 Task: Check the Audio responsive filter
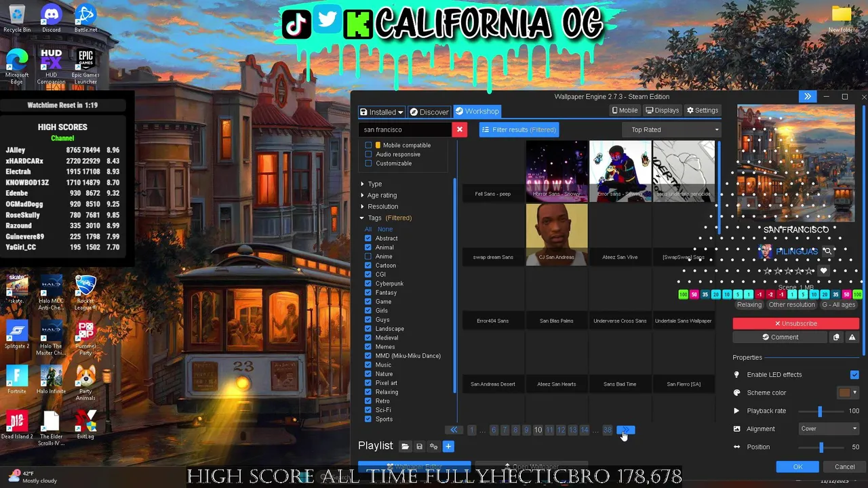(368, 154)
